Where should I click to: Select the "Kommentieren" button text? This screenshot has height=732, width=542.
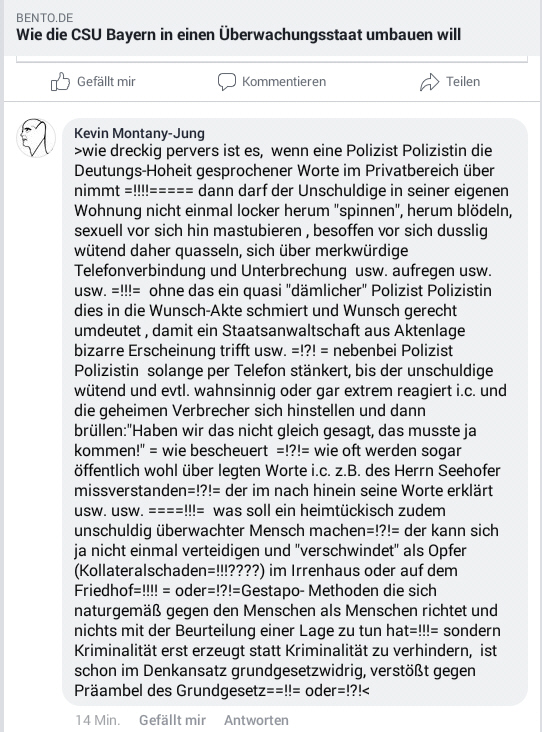pos(284,82)
